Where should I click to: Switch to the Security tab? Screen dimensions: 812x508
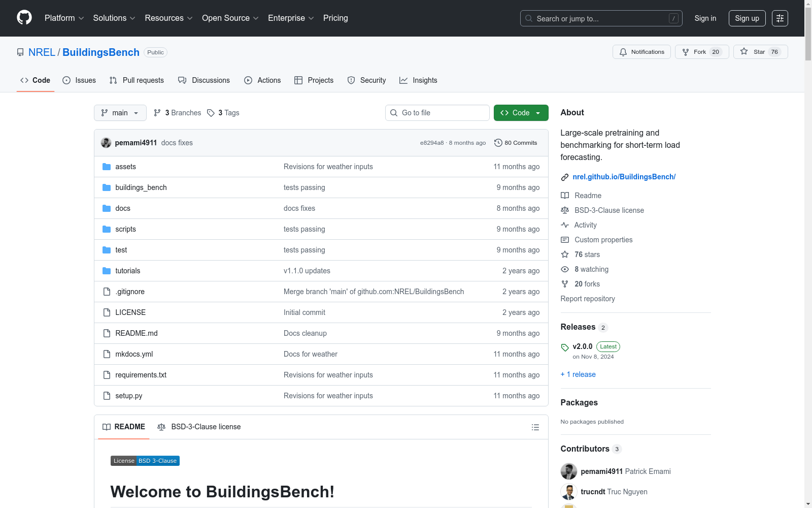pyautogui.click(x=367, y=80)
